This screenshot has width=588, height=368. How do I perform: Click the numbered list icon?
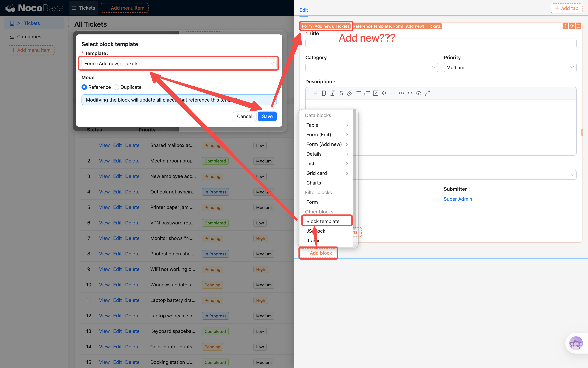[x=367, y=93]
